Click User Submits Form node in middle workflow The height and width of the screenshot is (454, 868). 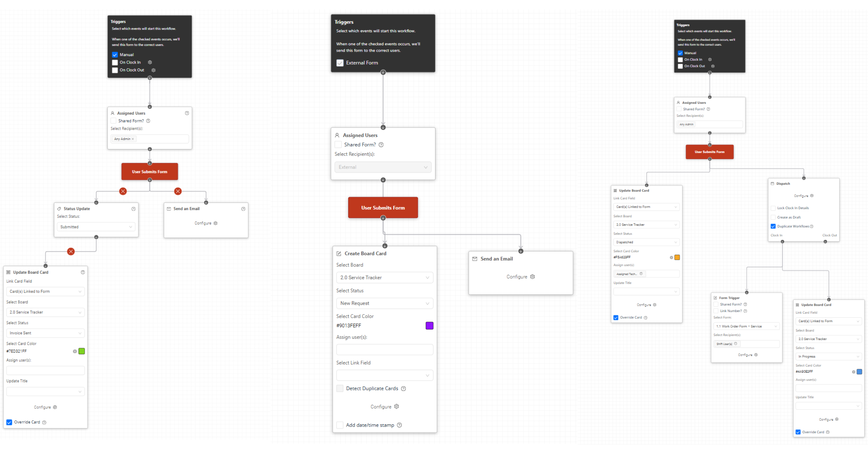click(x=383, y=208)
